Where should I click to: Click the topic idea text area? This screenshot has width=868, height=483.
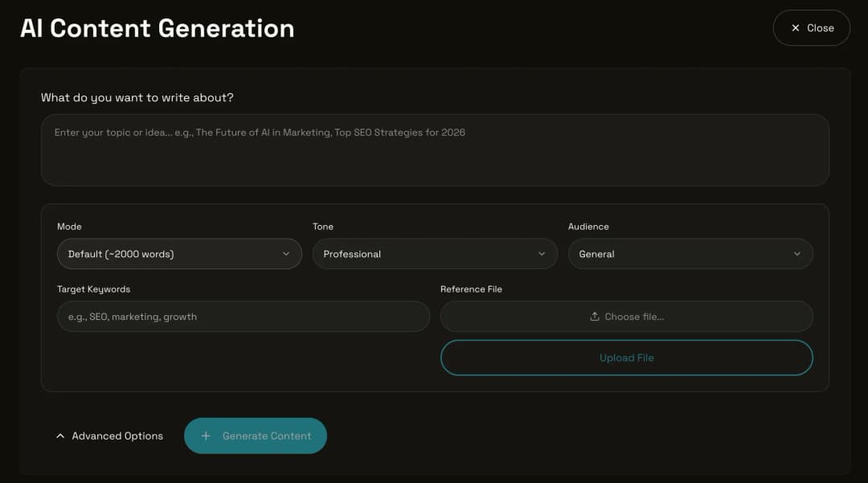click(x=434, y=149)
